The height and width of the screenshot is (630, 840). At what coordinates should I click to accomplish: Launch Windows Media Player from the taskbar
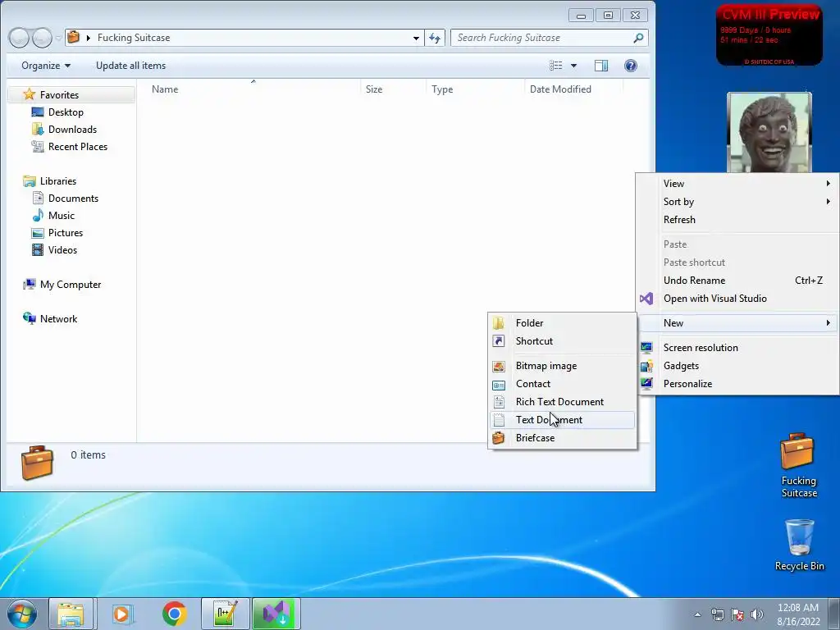(x=123, y=614)
